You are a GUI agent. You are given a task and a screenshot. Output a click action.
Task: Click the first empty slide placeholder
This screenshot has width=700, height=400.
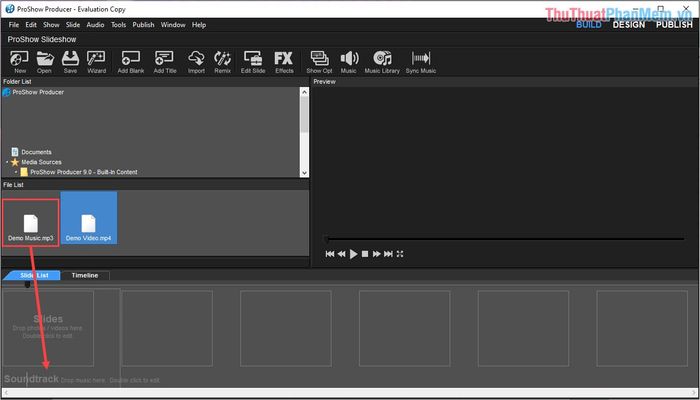click(x=48, y=328)
